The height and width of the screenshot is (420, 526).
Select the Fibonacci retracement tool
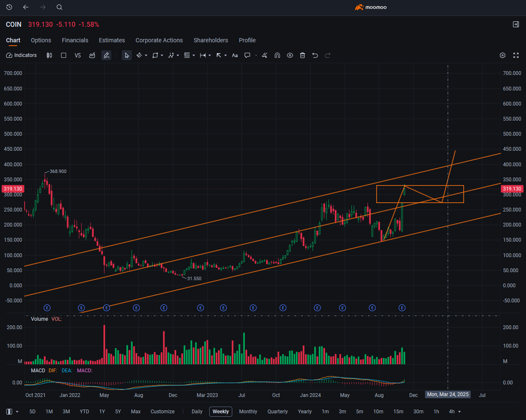pyautogui.click(x=187, y=55)
